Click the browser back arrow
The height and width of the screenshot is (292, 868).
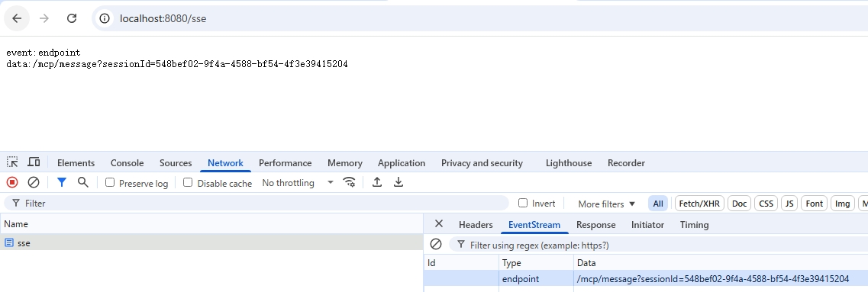click(x=17, y=18)
